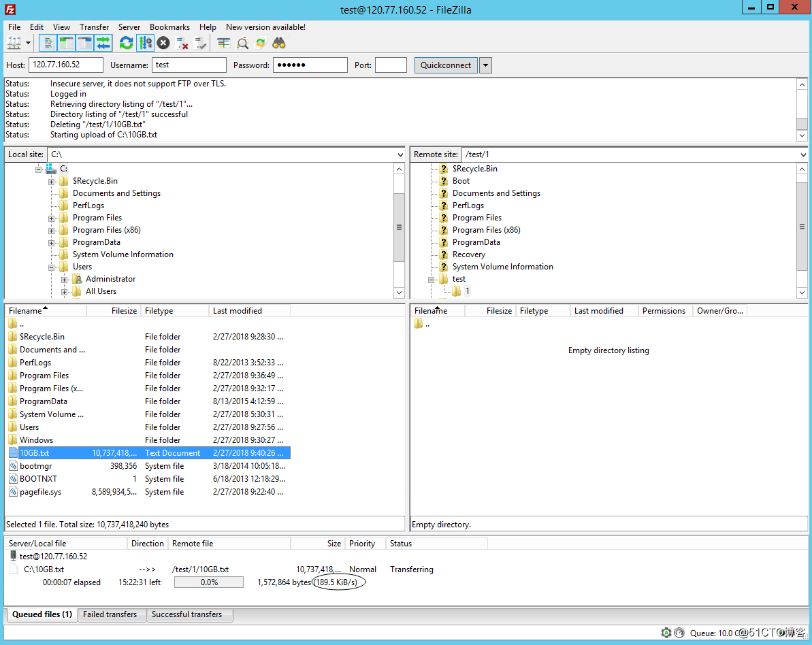
Task: Click the BOOTNXT file icon
Action: [14, 479]
